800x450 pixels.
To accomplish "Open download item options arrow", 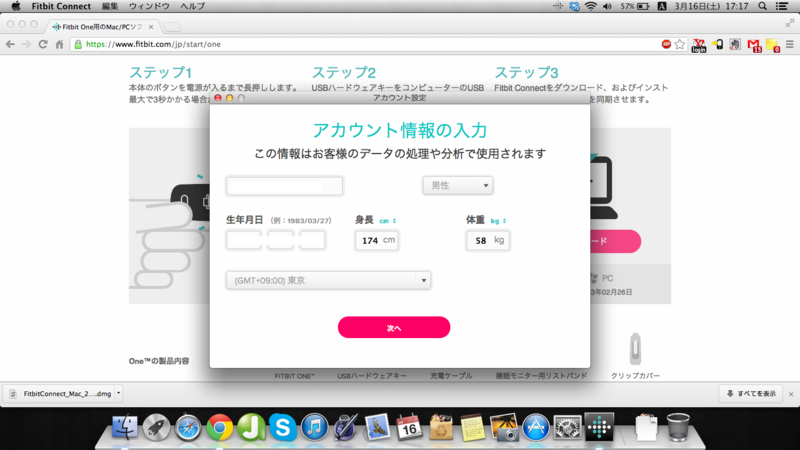I will pos(118,393).
